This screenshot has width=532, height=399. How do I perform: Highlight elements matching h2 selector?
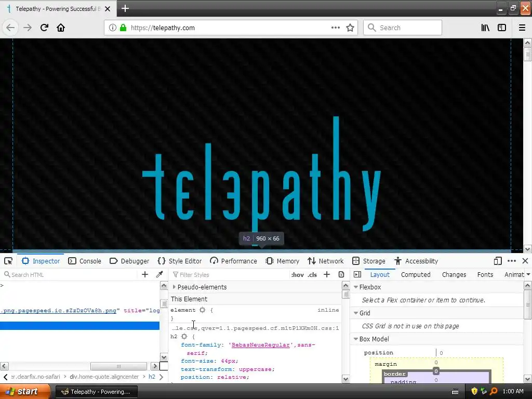click(x=184, y=336)
